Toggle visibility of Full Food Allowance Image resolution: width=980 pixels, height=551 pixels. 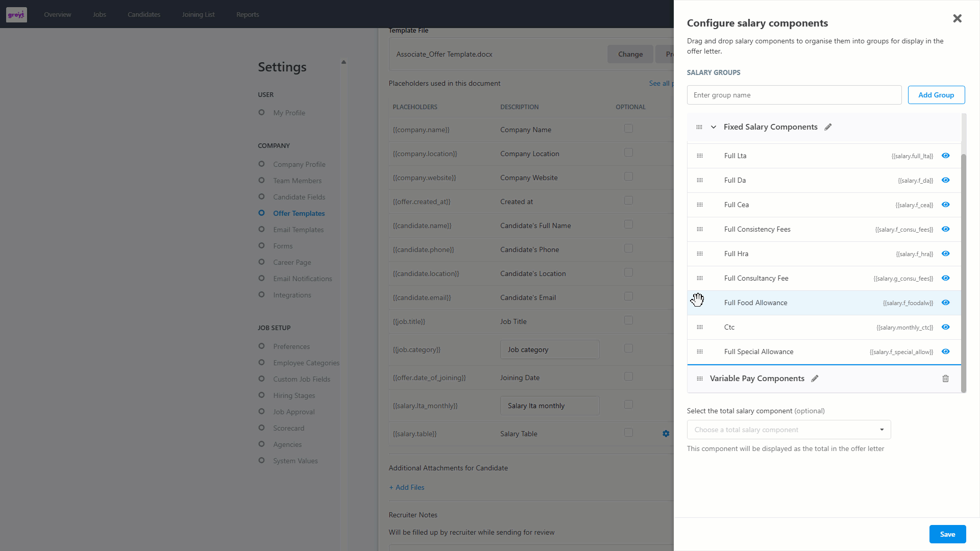pos(945,303)
